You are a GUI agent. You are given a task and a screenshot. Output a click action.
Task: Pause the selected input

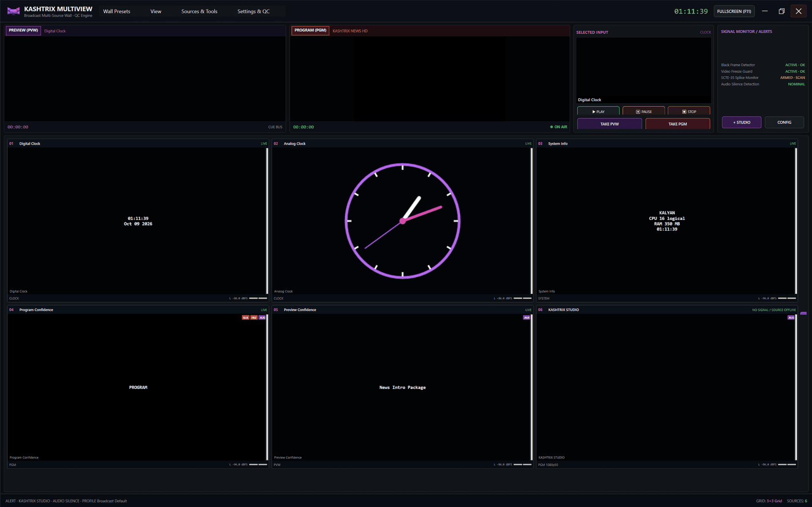pyautogui.click(x=644, y=112)
